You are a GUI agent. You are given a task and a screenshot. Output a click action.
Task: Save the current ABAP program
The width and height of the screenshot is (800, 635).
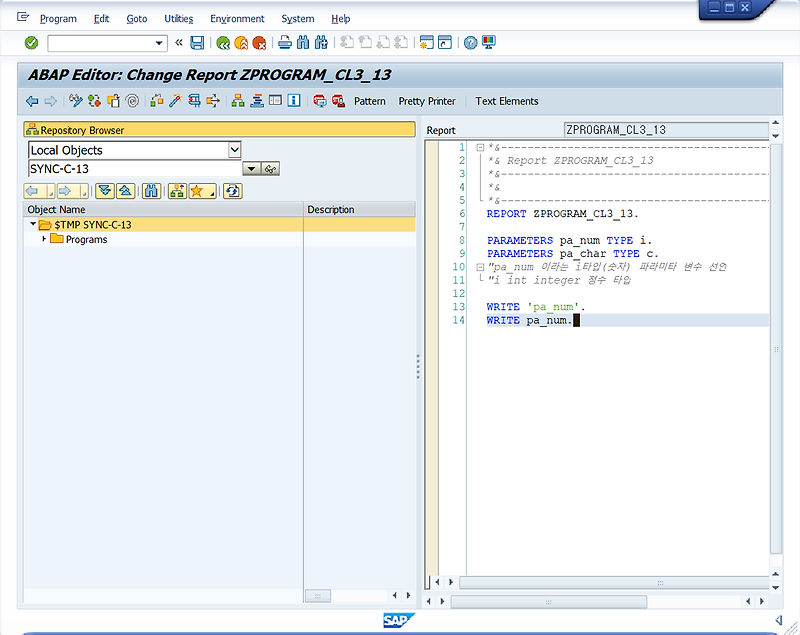[x=196, y=42]
